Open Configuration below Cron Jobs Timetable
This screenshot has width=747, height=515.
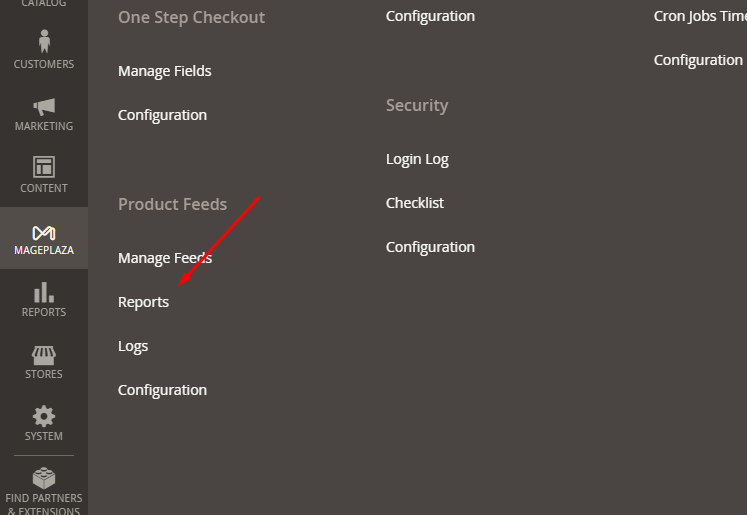point(698,60)
